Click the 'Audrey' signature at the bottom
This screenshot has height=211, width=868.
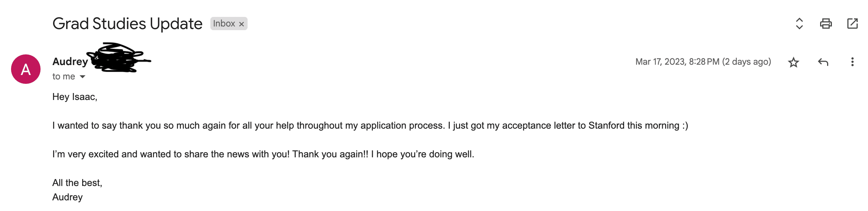(x=67, y=197)
